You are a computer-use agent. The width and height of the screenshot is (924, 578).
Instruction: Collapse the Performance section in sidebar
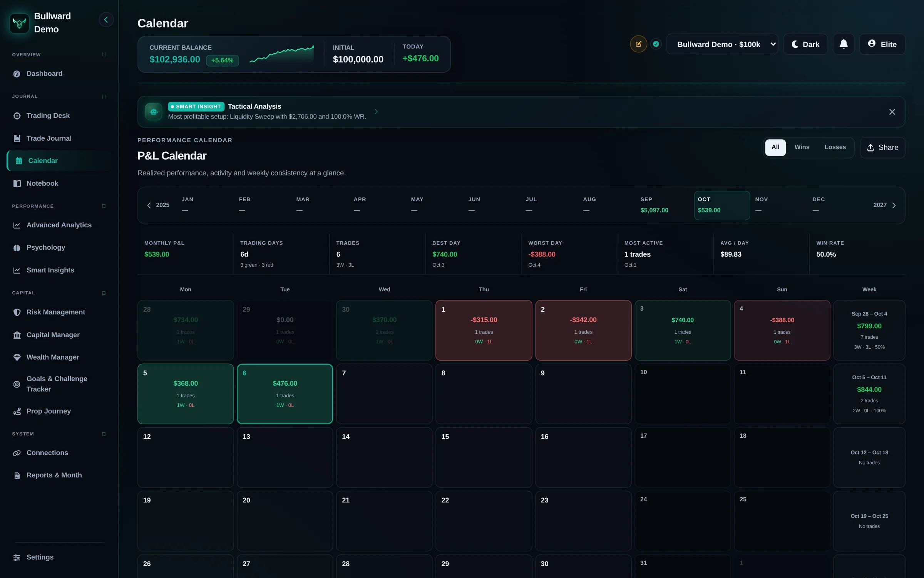pyautogui.click(x=104, y=206)
